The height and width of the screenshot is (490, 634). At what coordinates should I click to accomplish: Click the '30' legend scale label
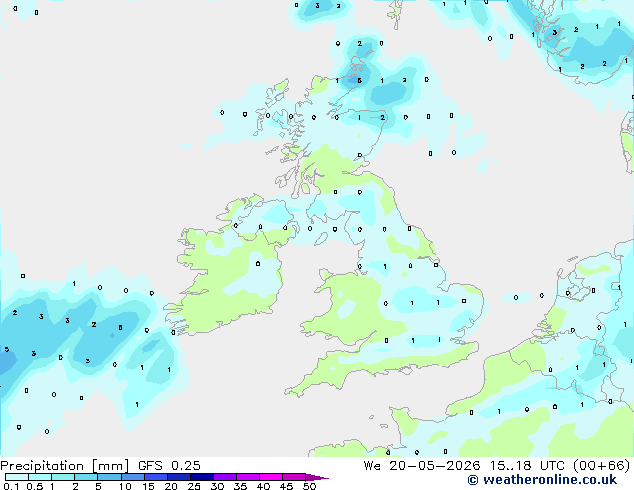(x=217, y=486)
